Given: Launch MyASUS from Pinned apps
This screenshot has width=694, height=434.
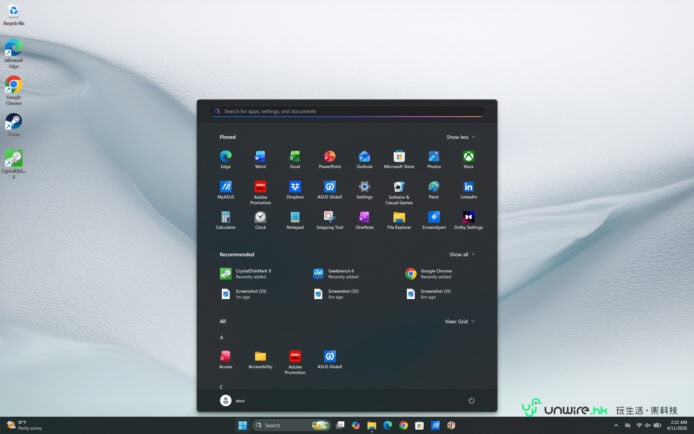Looking at the screenshot, I should pos(226,190).
